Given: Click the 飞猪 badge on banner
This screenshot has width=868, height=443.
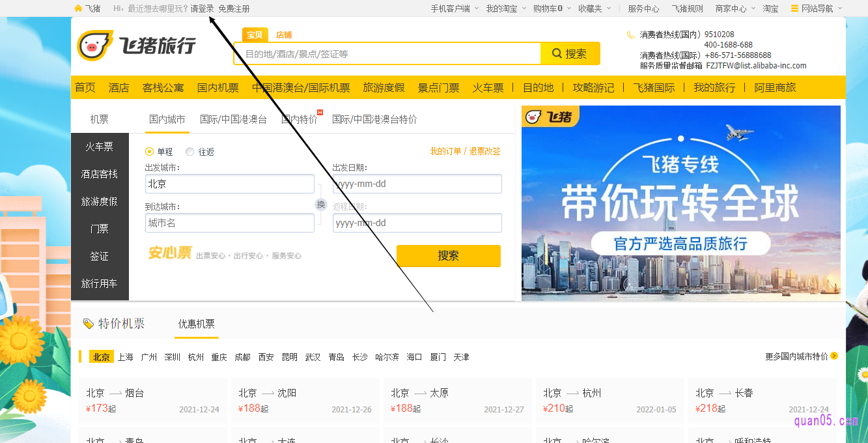Looking at the screenshot, I should point(549,117).
